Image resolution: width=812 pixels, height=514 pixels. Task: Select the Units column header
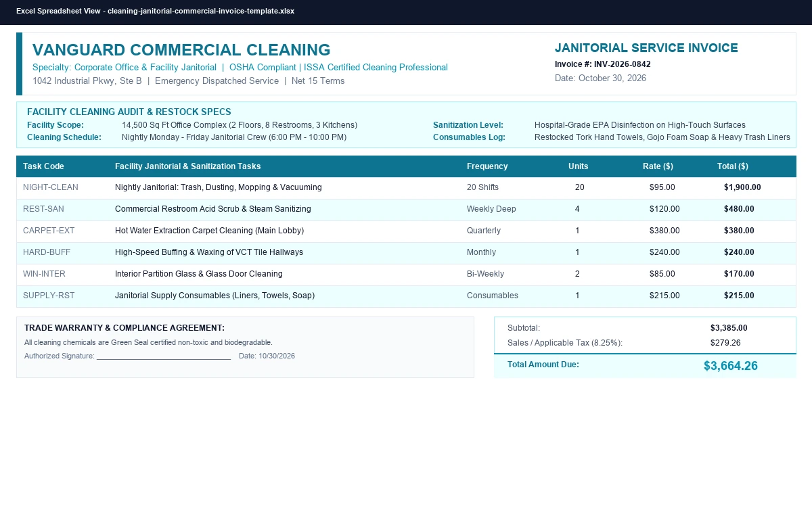click(579, 166)
